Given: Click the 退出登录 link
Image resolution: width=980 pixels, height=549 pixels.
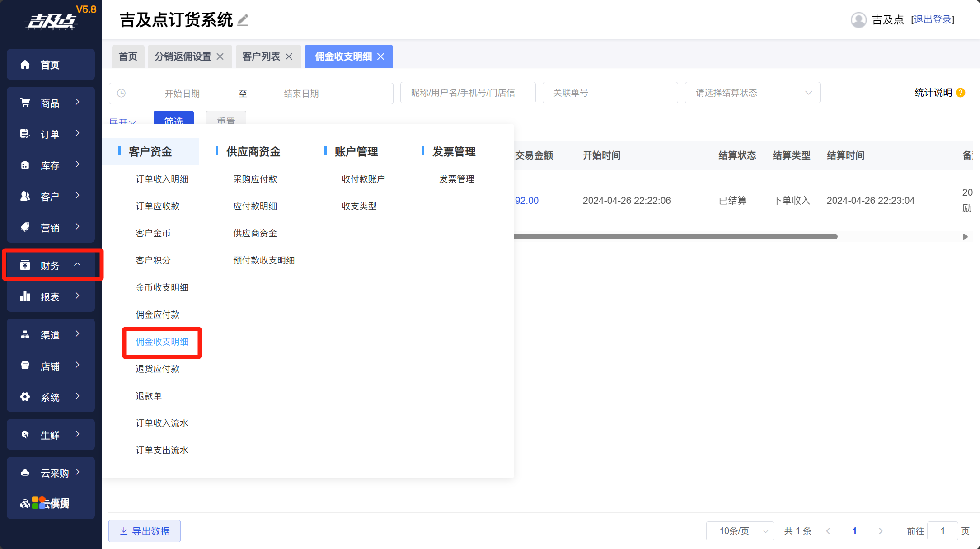Looking at the screenshot, I should tap(933, 20).
